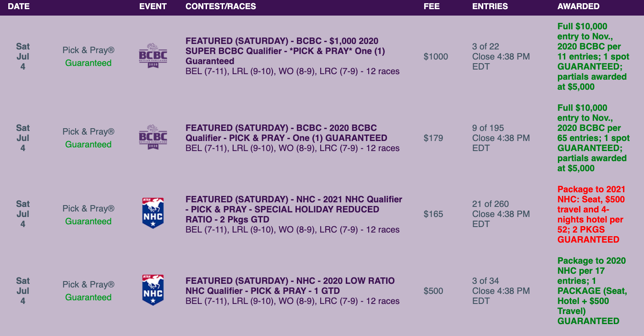Click the NHC logo in the $165 contest row
Viewport: 644px width, 336px height.
(153, 213)
